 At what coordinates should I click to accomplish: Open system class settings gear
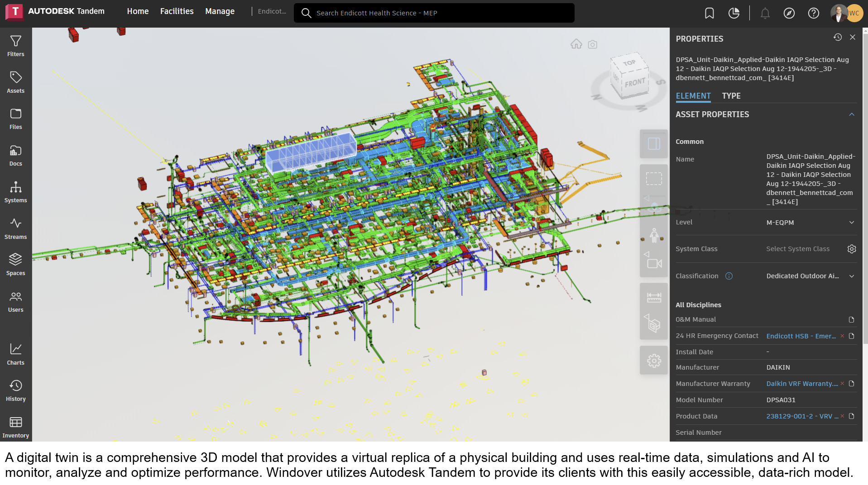coord(851,249)
